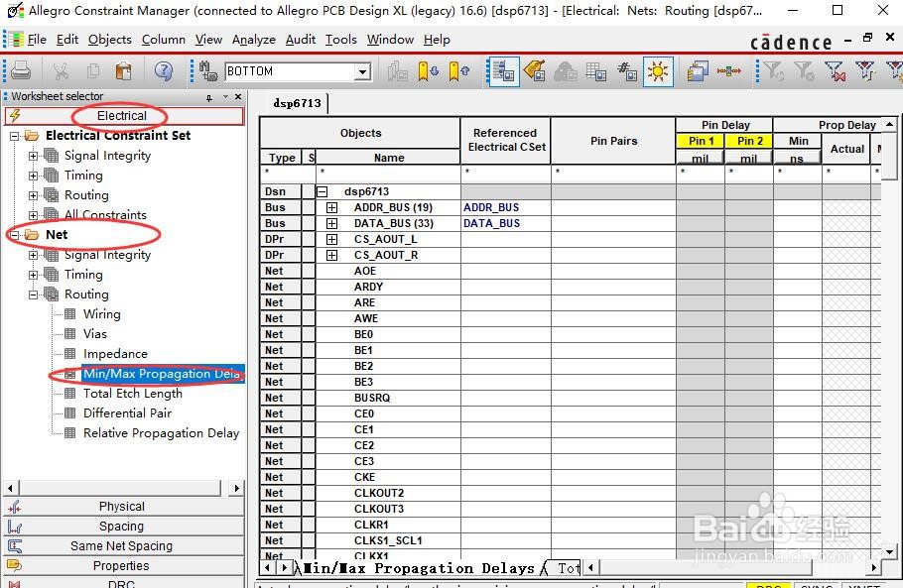Expand the CS_AOUT_R differential pair
The height and width of the screenshot is (588, 903).
click(331, 255)
